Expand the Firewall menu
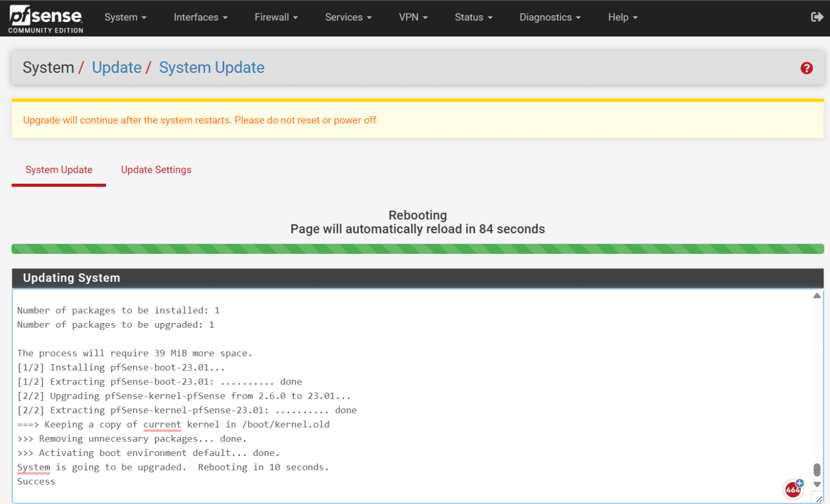This screenshot has width=830, height=504. [276, 17]
